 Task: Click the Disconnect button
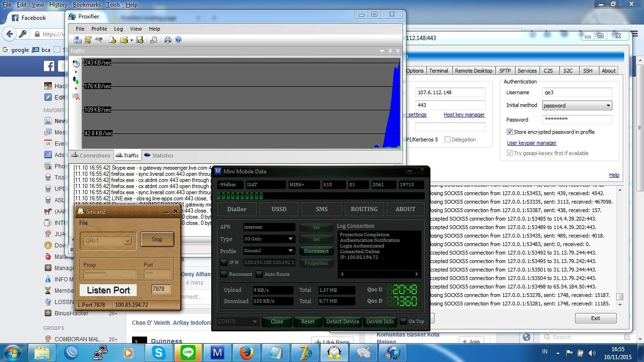point(316,251)
